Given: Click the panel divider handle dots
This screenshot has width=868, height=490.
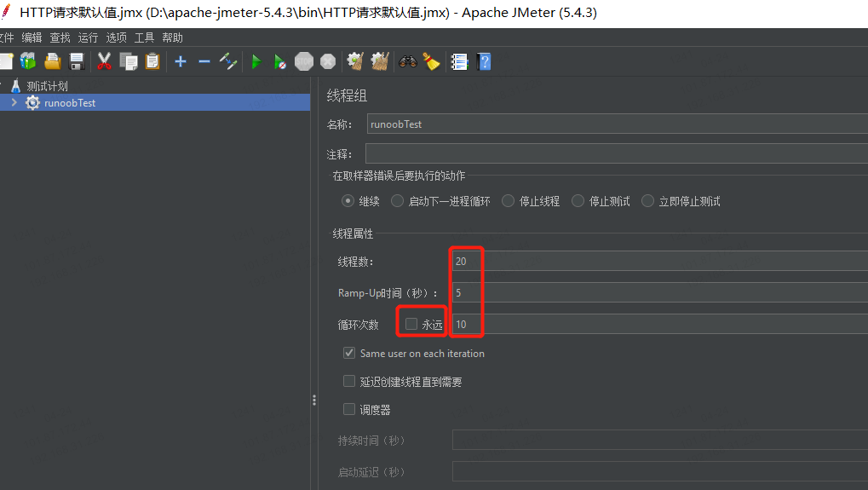Looking at the screenshot, I should coord(313,400).
